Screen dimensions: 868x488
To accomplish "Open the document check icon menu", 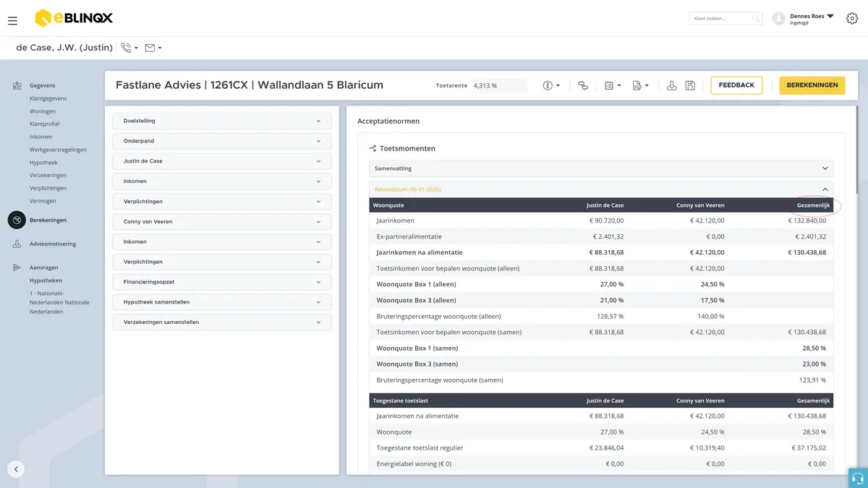I will pos(640,85).
